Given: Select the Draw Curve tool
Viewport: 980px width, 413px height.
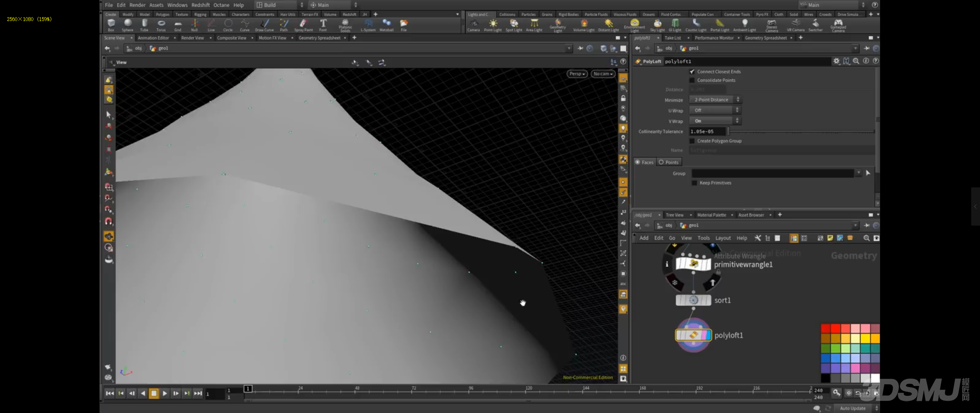Looking at the screenshot, I should point(265,25).
